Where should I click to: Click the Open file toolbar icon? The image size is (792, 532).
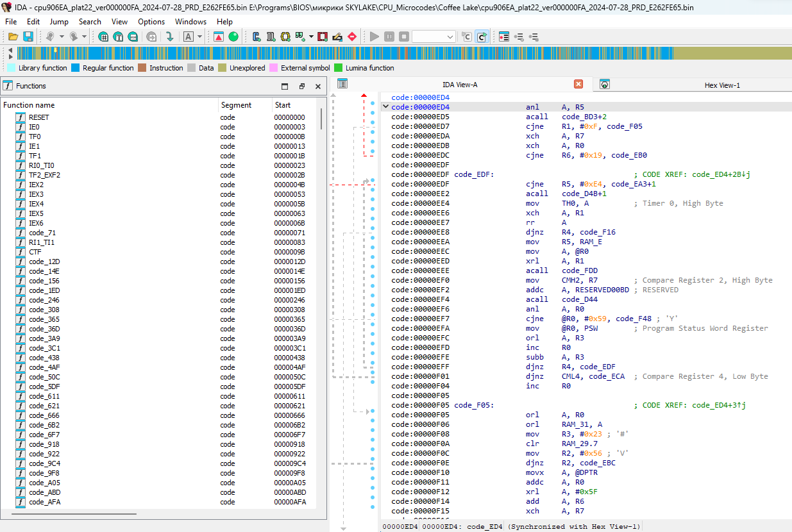pyautogui.click(x=13, y=37)
